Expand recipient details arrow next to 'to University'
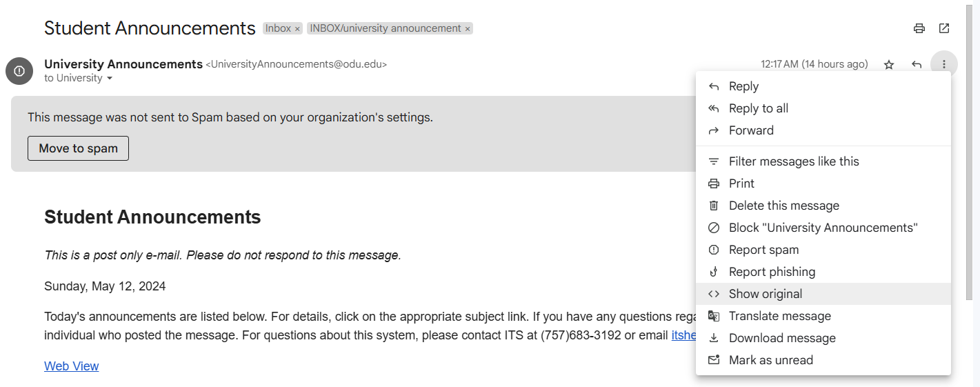The height and width of the screenshot is (387, 980). click(109, 79)
